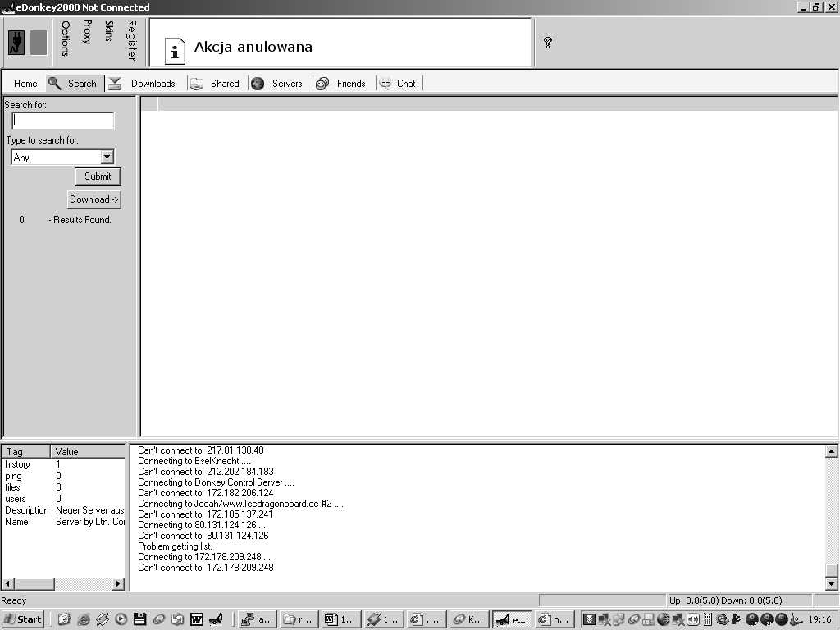The height and width of the screenshot is (630, 840).
Task: Click the connect plug icon
Action: [x=16, y=43]
